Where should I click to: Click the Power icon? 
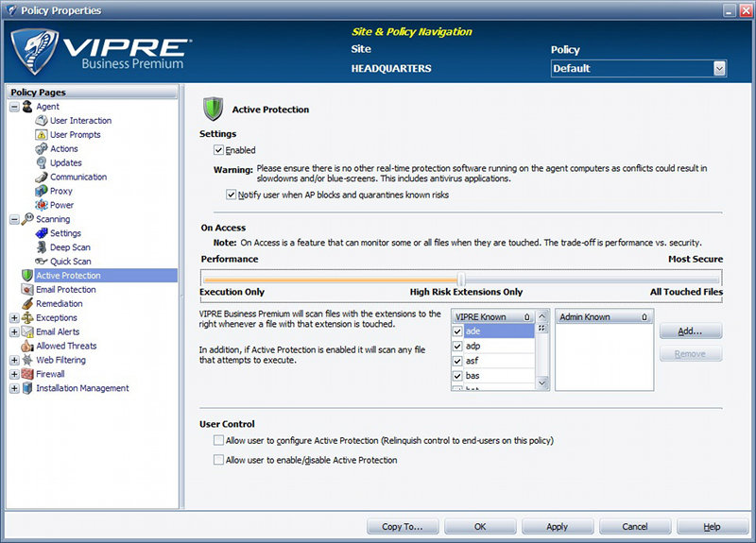click(42, 205)
